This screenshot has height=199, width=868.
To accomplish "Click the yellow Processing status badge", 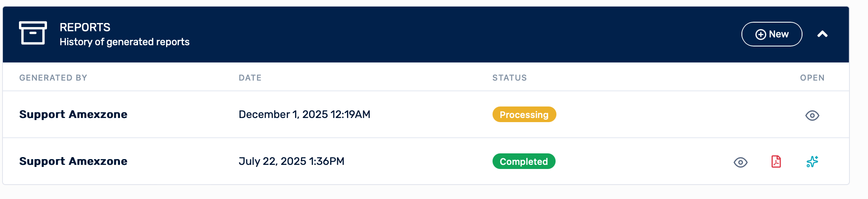I will (524, 115).
